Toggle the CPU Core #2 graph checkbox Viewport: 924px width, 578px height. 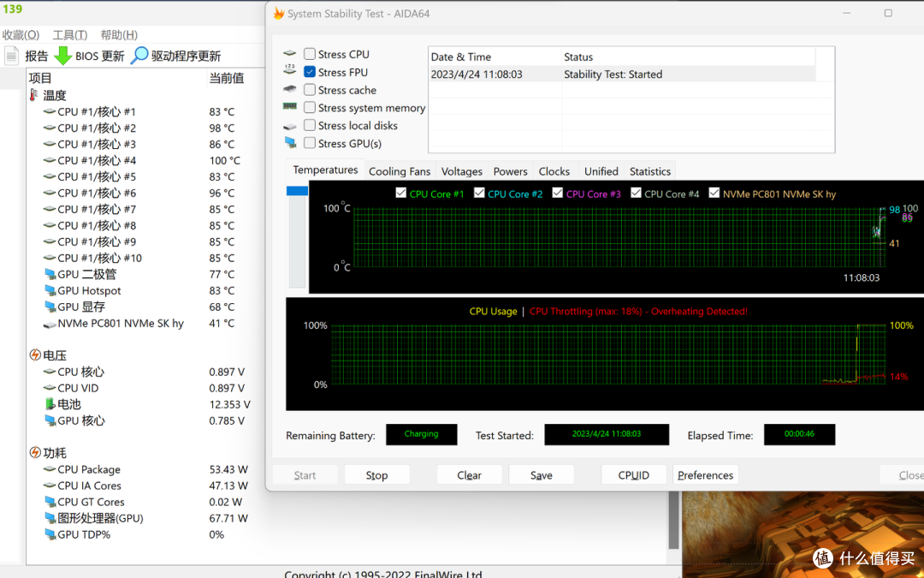tap(479, 193)
